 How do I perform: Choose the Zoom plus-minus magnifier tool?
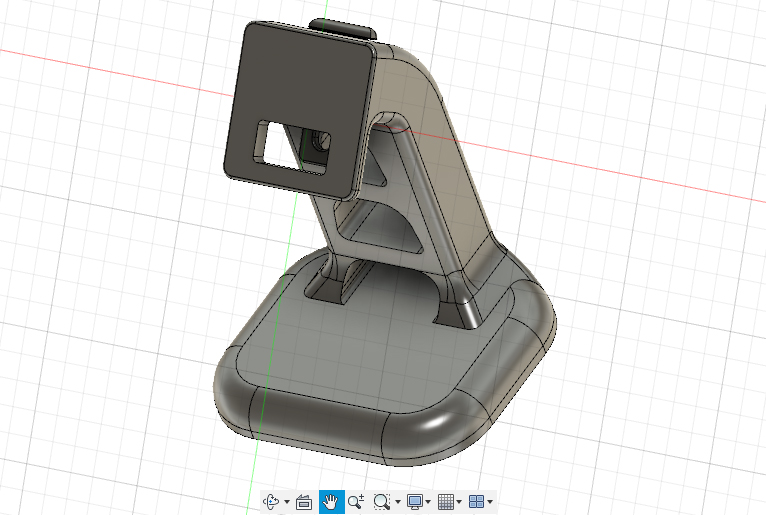(x=356, y=501)
